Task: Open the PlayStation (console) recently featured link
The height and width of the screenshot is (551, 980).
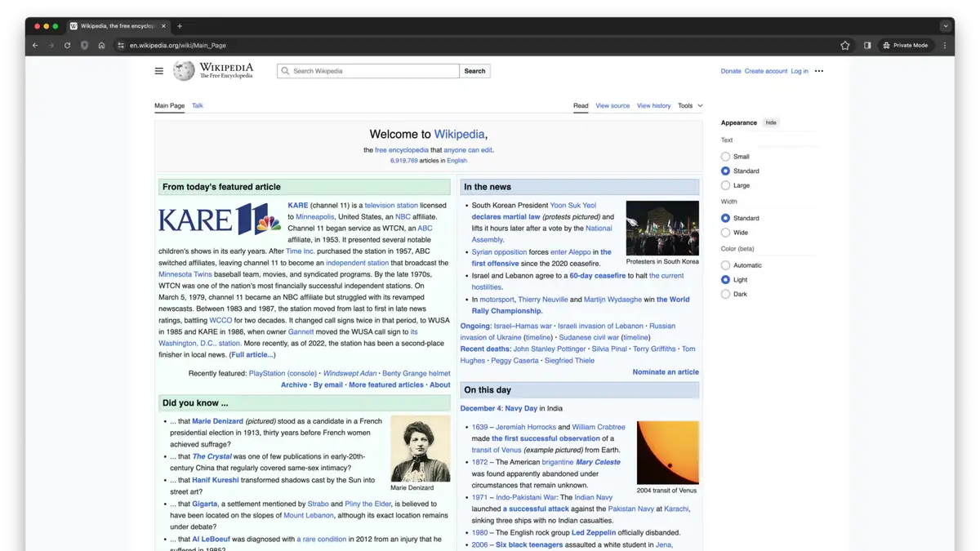Action: [x=283, y=373]
